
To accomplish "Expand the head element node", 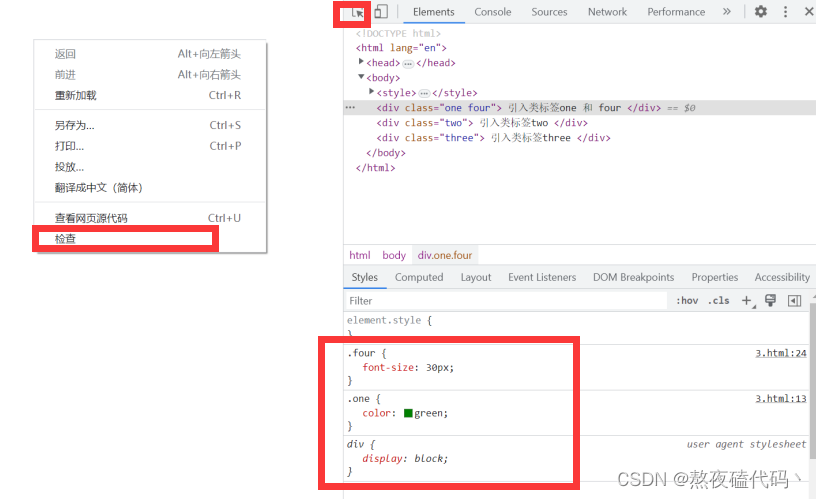I will [x=361, y=62].
